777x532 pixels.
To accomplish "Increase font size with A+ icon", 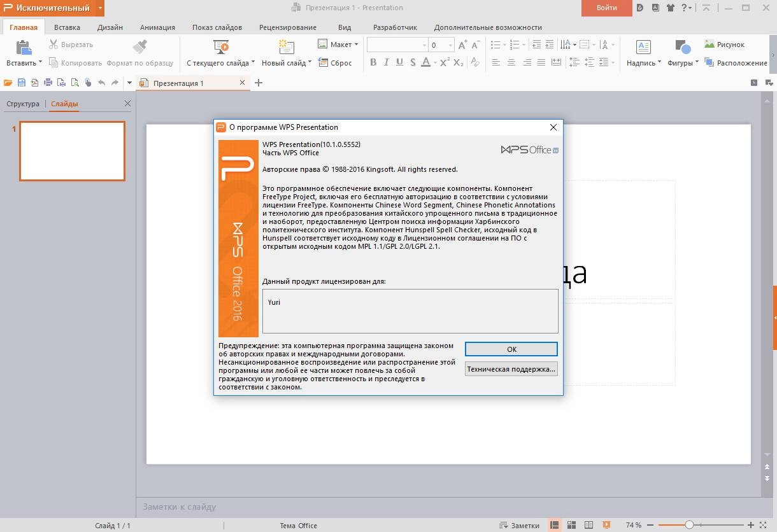I will 463,45.
